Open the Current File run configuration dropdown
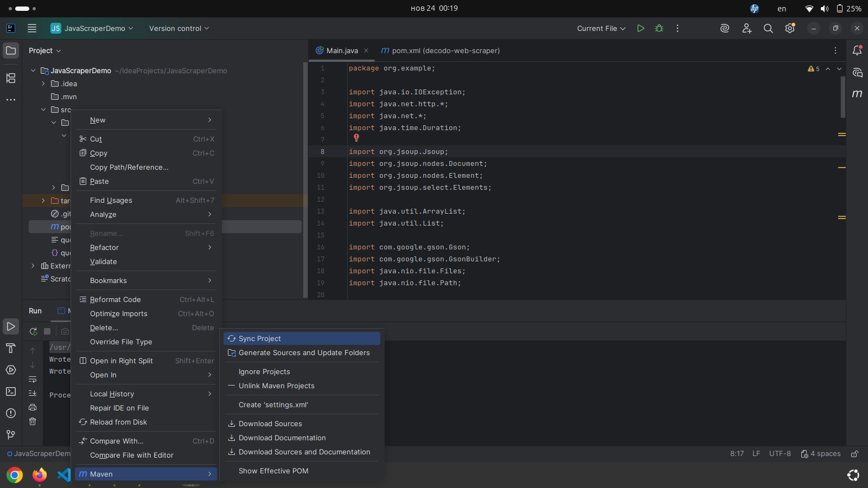Screen dimensions: 868x488 pos(601,28)
